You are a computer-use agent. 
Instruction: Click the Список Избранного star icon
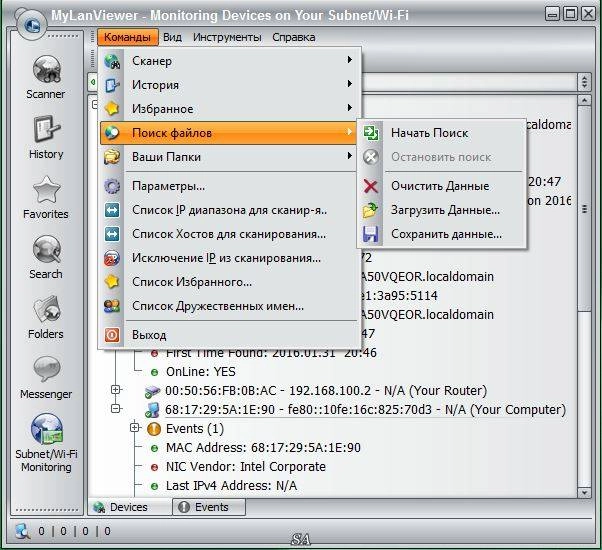(x=112, y=282)
